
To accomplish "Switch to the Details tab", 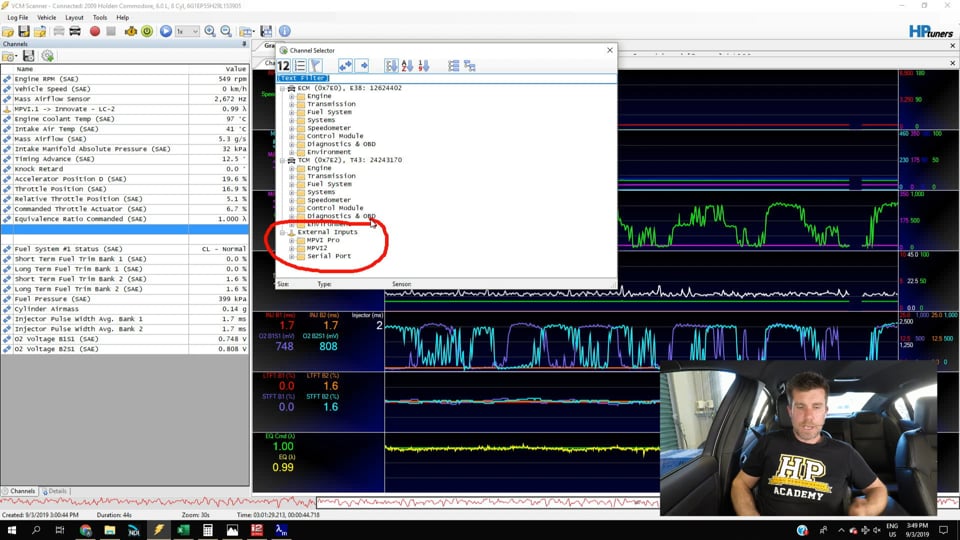I will pos(54,491).
